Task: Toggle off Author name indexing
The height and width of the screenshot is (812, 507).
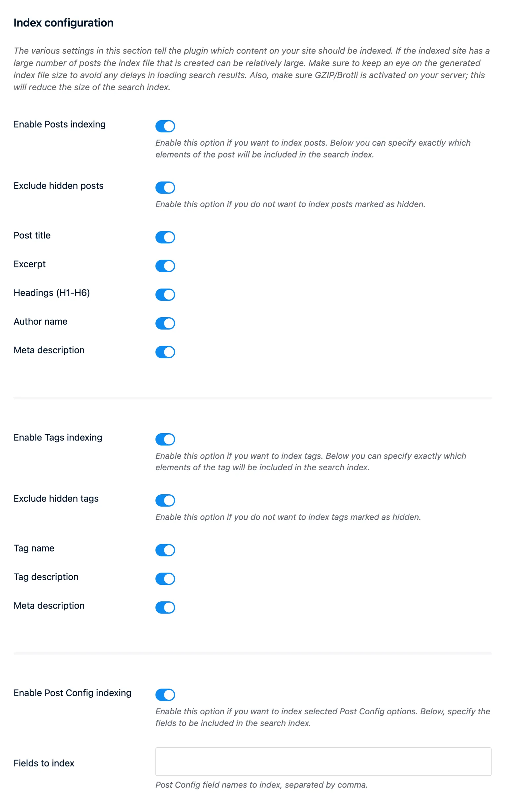Action: pos(165,323)
